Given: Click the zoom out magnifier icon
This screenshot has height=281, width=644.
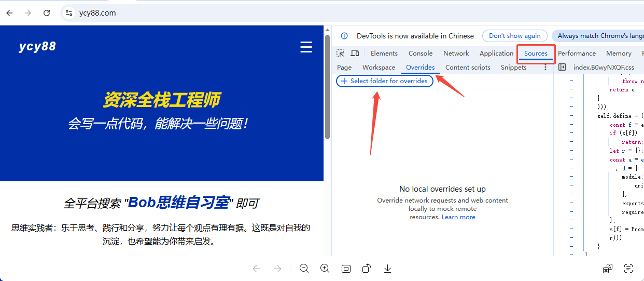Looking at the screenshot, I should pyautogui.click(x=304, y=269).
